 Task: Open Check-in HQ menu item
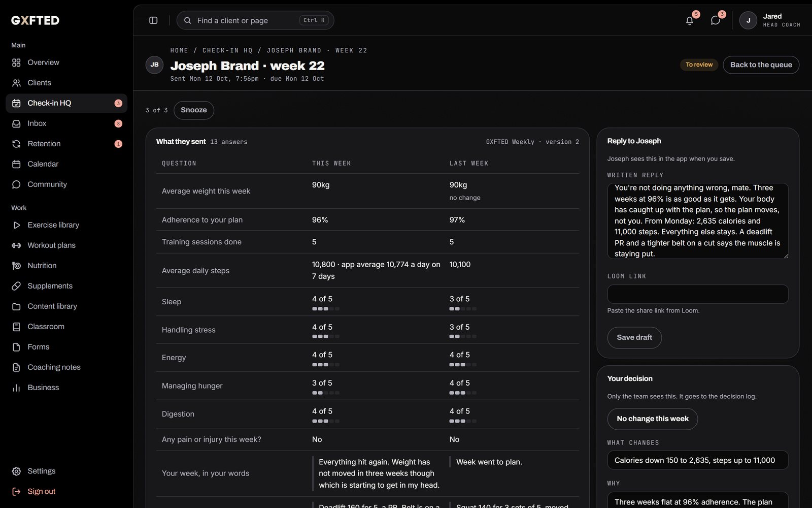tap(66, 103)
